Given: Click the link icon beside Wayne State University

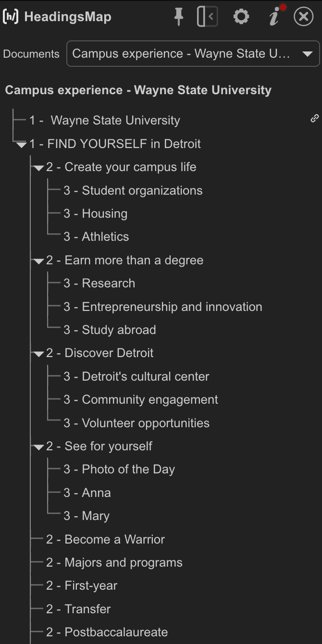Looking at the screenshot, I should click(315, 118).
